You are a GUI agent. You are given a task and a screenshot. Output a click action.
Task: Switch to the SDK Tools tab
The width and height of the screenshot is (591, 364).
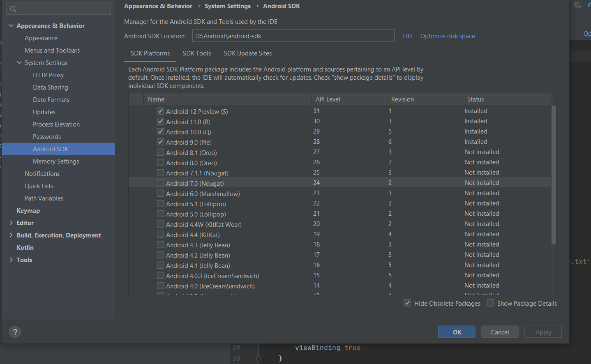(x=197, y=53)
